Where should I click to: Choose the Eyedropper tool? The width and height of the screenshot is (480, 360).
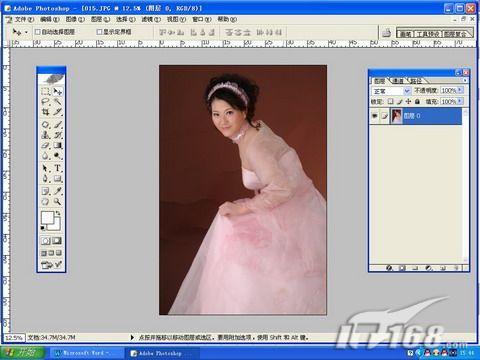(58, 191)
